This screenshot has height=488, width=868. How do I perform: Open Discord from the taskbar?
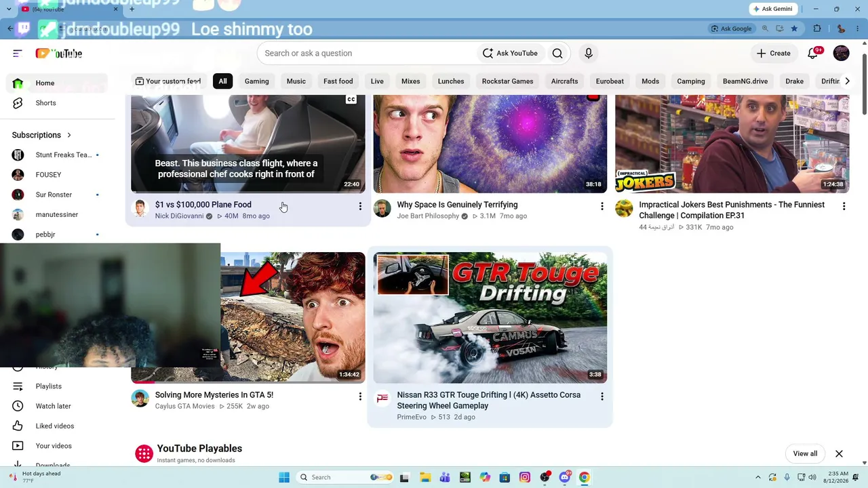pos(564,477)
